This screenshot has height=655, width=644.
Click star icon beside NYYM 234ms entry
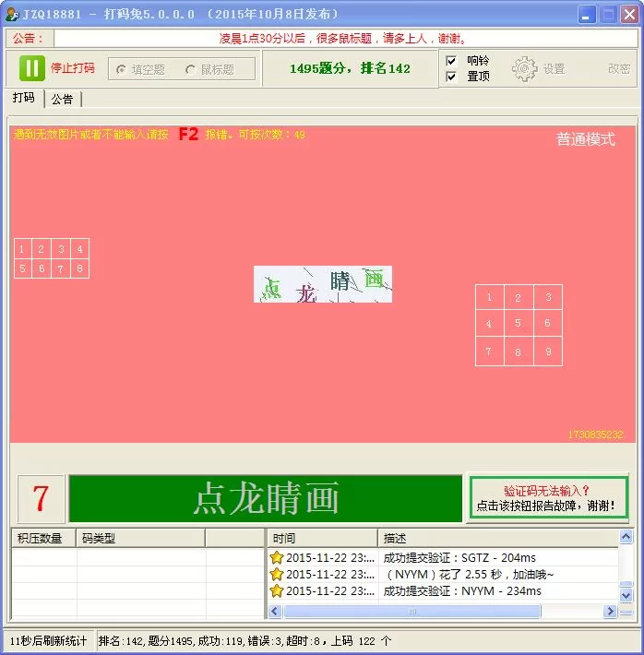[276, 591]
